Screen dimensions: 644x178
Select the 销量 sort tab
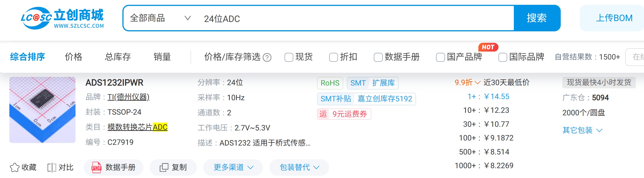tap(162, 57)
